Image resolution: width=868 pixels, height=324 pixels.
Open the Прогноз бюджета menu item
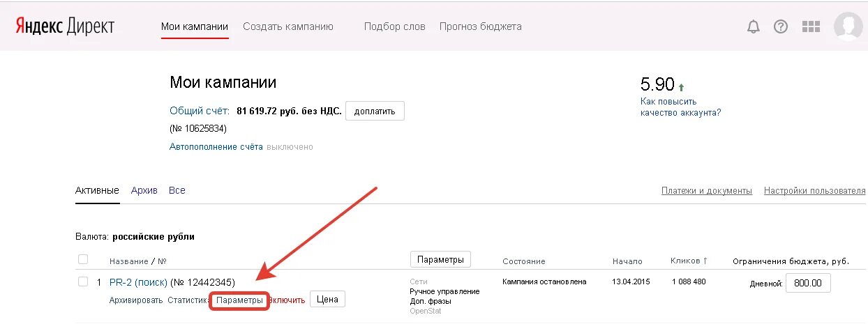[481, 26]
